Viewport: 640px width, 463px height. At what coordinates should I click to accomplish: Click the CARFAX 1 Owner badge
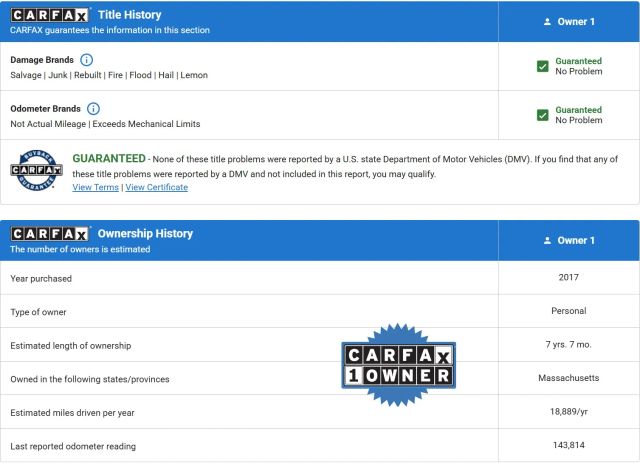[398, 365]
